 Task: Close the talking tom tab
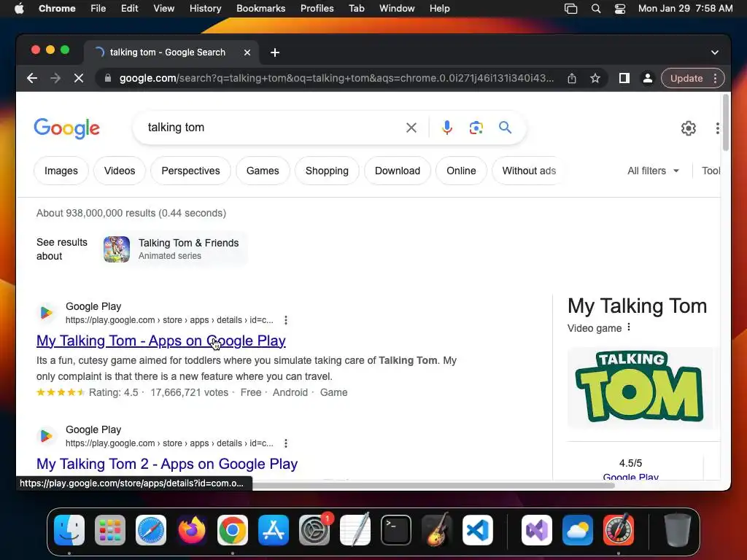coord(247,52)
